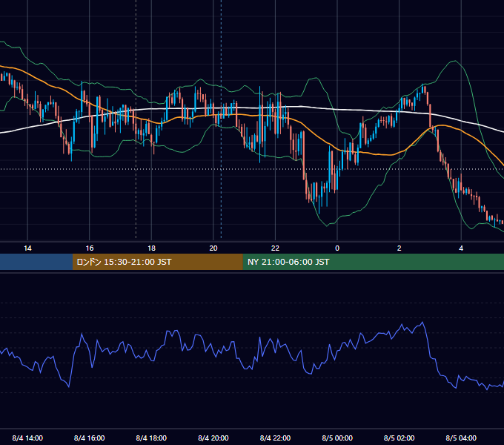Click hour label 20 on price axis

tap(213, 248)
